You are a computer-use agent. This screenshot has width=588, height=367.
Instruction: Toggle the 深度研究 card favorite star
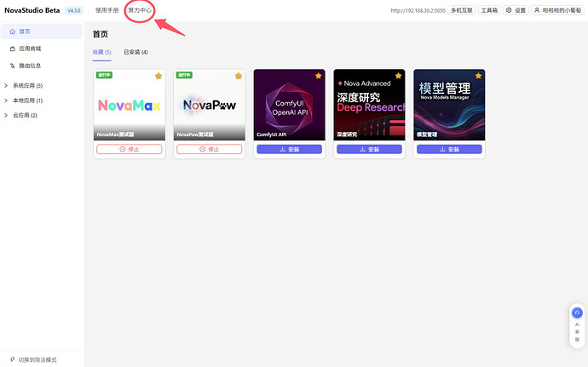398,76
